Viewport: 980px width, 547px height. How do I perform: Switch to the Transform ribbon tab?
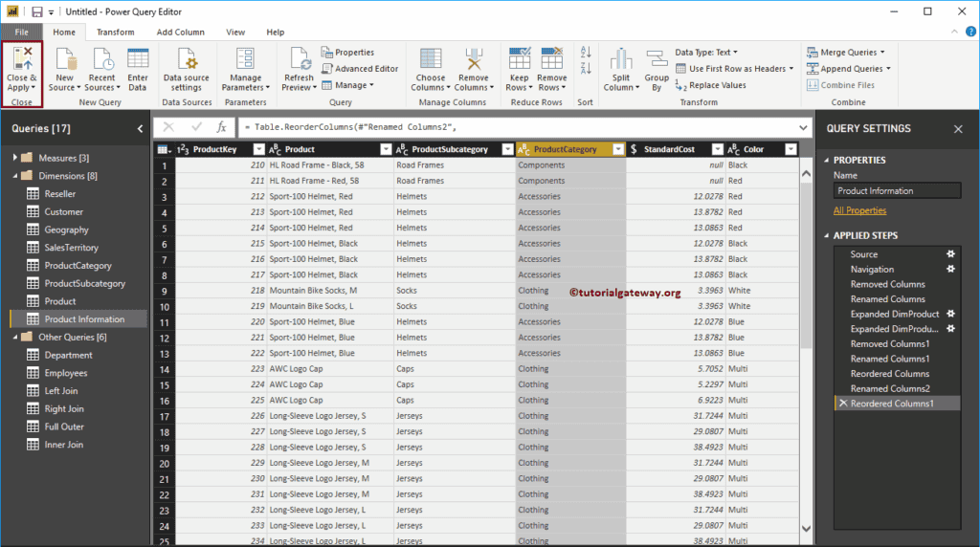click(115, 33)
